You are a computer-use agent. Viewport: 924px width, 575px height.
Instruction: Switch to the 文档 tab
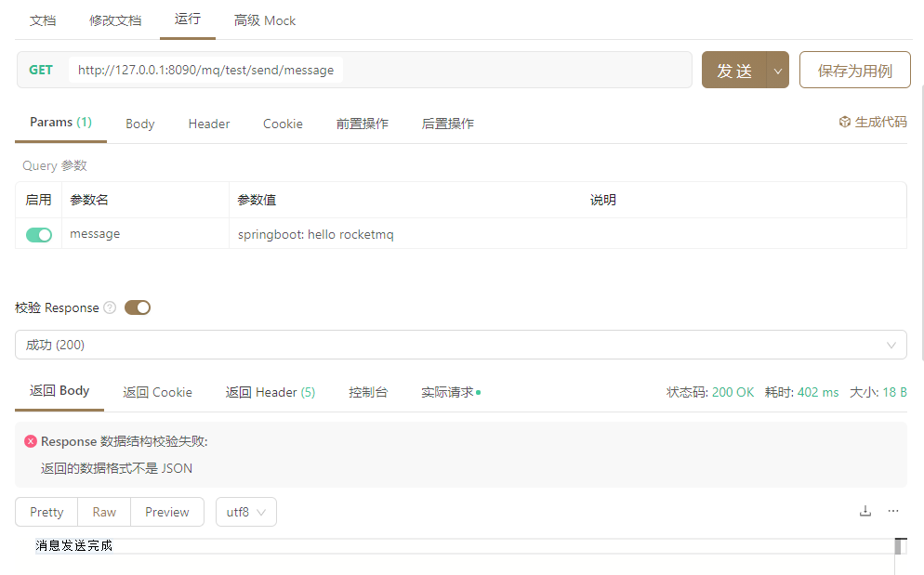(43, 20)
